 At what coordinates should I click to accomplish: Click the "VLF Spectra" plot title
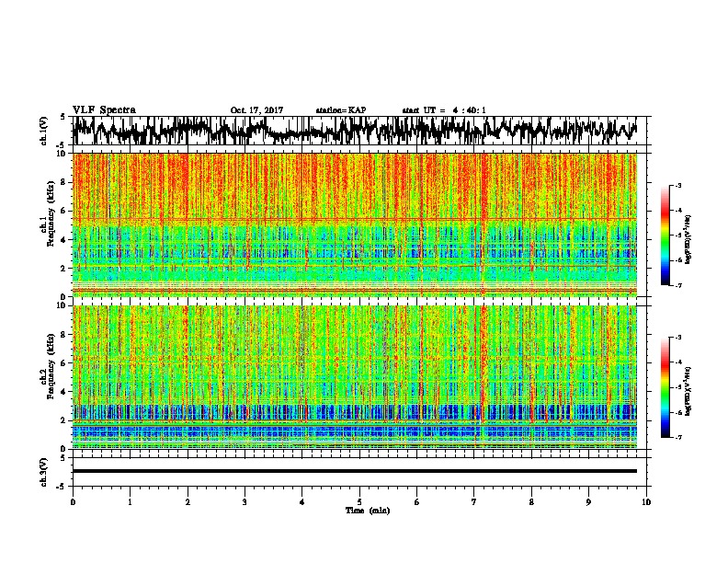point(104,110)
